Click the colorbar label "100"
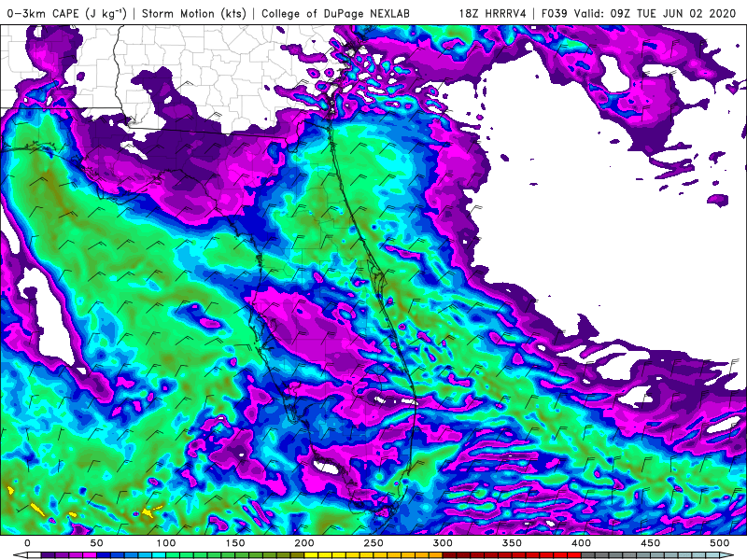The image size is (747, 560). click(x=166, y=543)
